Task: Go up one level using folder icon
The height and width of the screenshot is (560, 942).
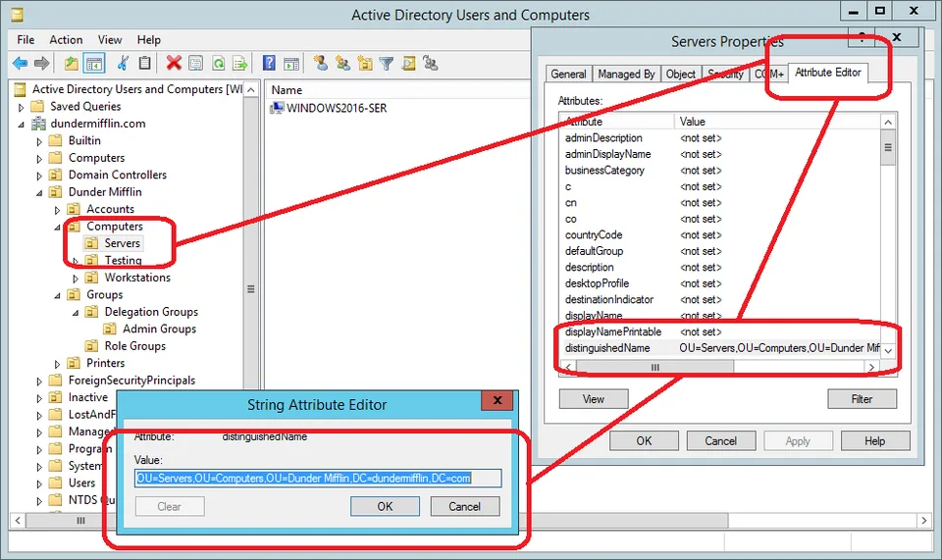Action: click(x=72, y=63)
